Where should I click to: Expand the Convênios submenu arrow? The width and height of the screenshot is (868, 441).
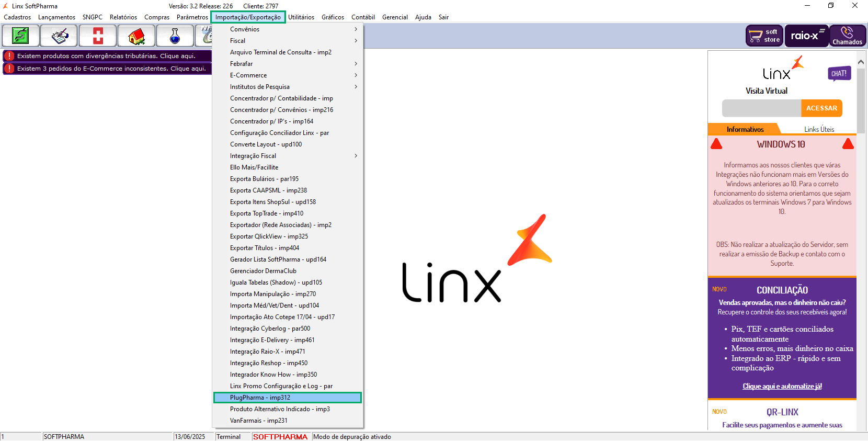356,29
